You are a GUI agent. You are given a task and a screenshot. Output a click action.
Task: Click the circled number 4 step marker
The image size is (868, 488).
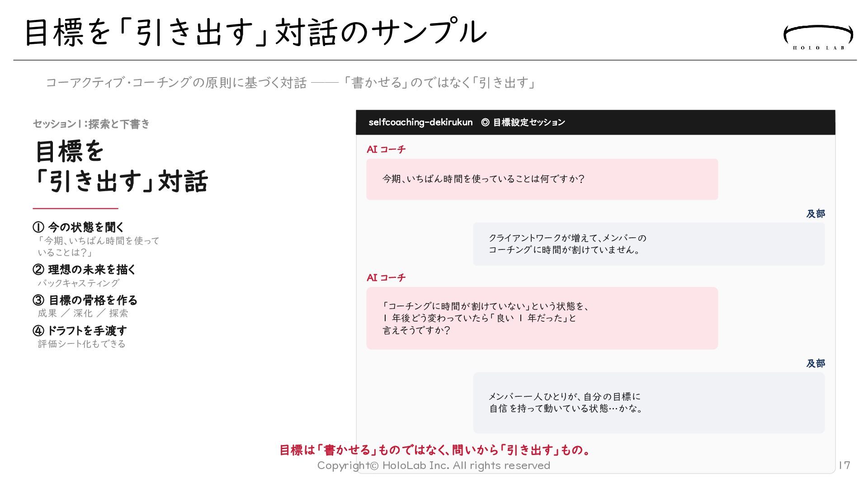click(38, 331)
